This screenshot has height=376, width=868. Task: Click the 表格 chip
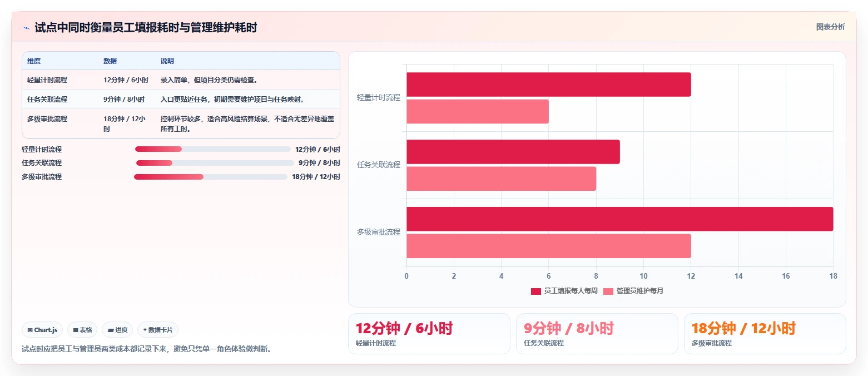coord(82,330)
